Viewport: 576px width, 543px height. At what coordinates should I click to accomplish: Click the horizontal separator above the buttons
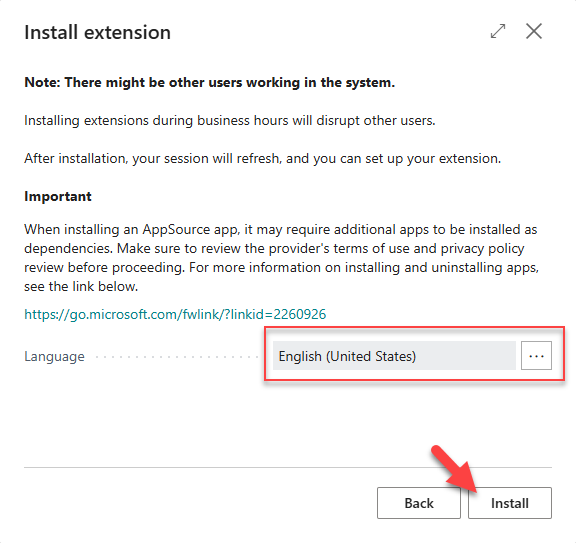click(x=288, y=467)
